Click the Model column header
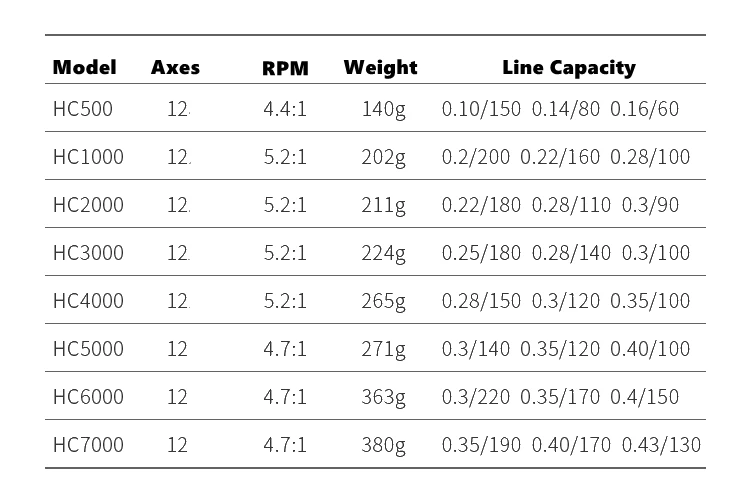 pyautogui.click(x=85, y=67)
